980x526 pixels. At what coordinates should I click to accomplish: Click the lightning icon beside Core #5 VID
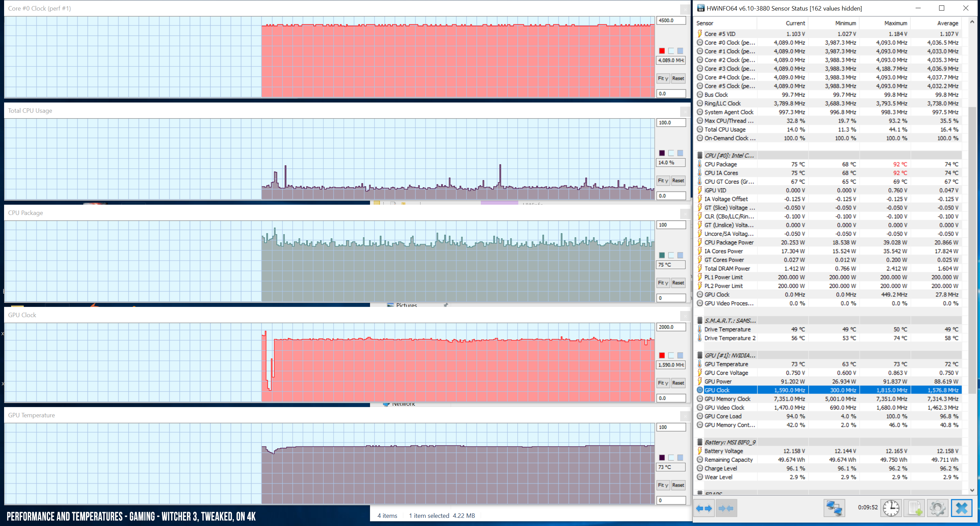pyautogui.click(x=700, y=33)
